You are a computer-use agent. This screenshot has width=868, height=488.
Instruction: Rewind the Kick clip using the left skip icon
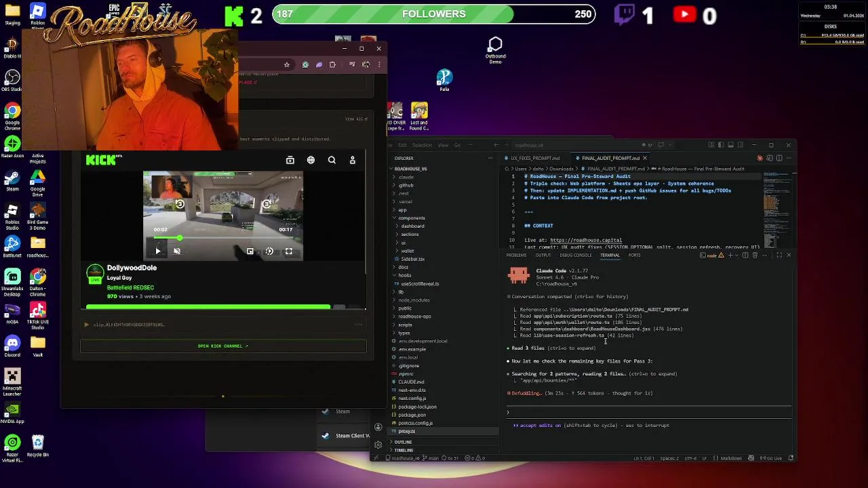[180, 204]
